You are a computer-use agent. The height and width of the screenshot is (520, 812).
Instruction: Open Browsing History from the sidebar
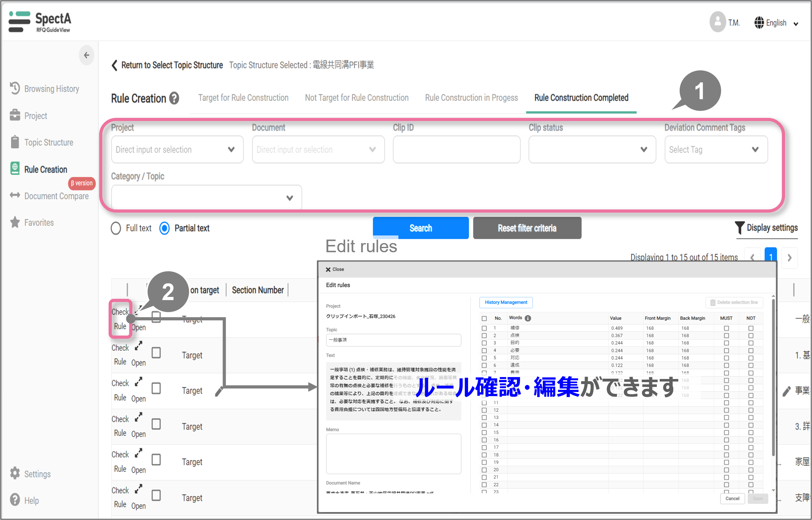51,89
